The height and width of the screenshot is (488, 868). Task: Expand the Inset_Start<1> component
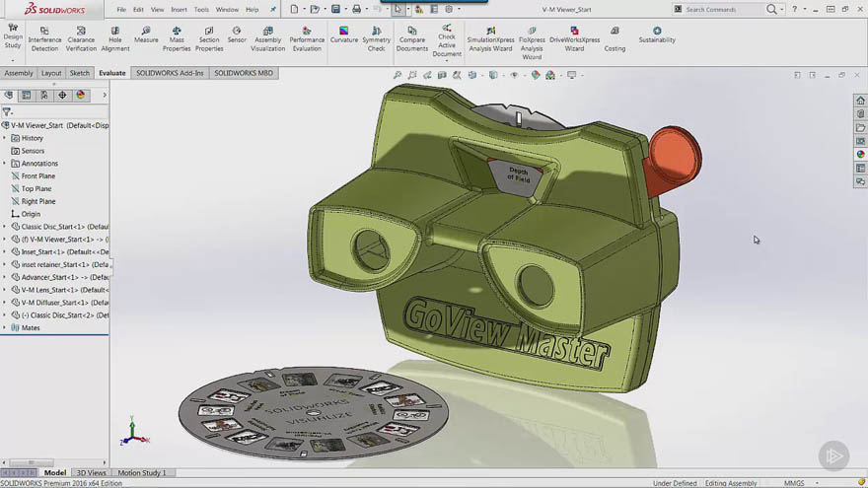pos(4,251)
